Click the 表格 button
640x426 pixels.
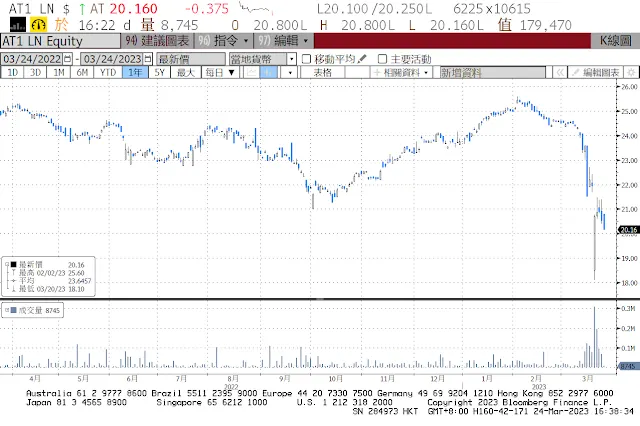click(x=322, y=73)
